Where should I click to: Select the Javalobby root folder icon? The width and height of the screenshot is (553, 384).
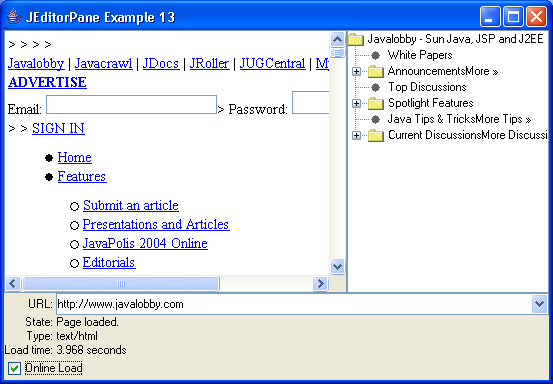click(356, 39)
